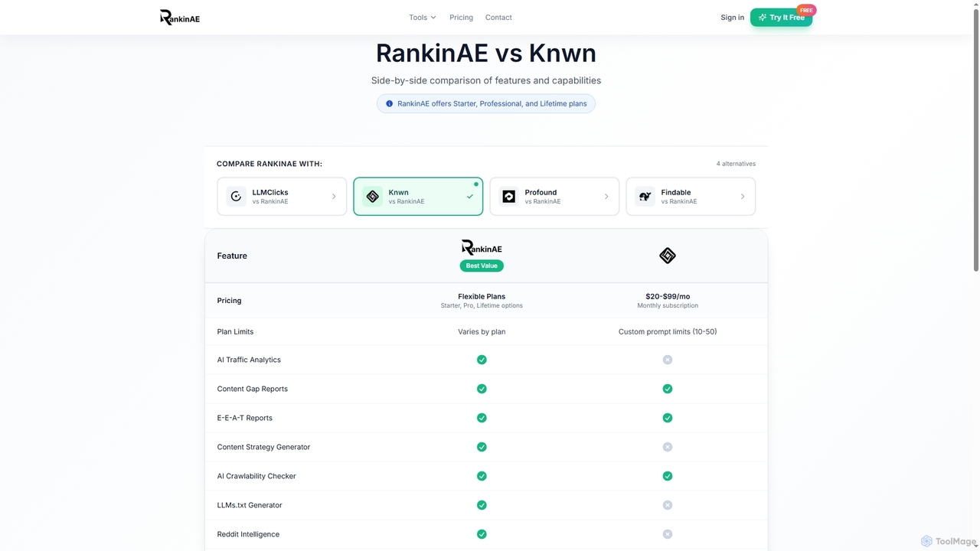Screen dimensions: 980x551
Task: Click the Findable logo icon
Action: [x=645, y=197]
